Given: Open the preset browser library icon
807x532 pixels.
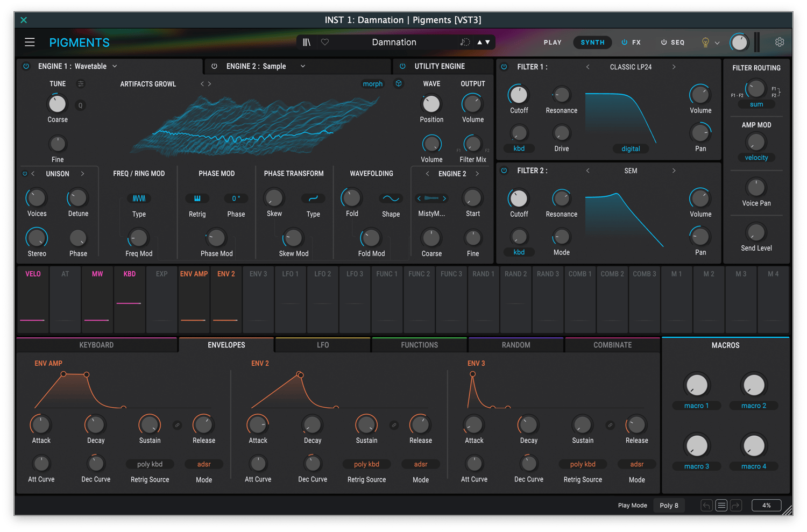Looking at the screenshot, I should (x=307, y=42).
